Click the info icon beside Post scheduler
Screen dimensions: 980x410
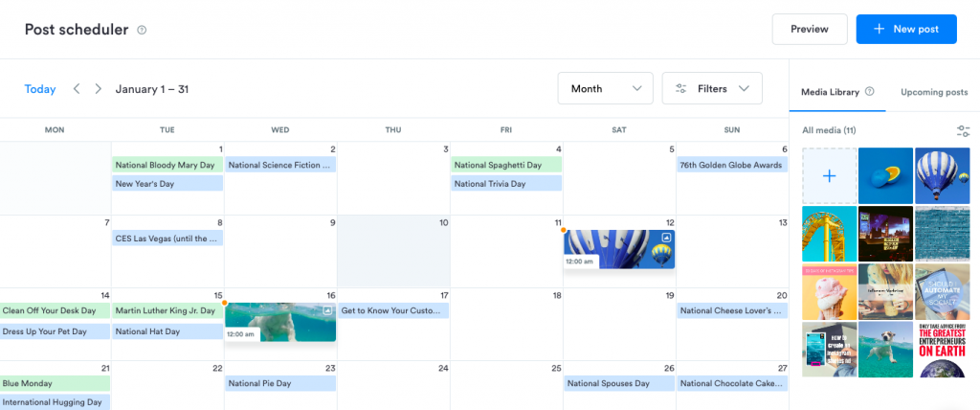click(x=142, y=30)
